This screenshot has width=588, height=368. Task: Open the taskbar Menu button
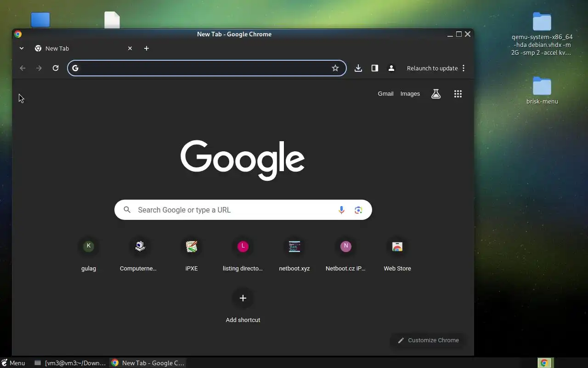[x=13, y=363]
